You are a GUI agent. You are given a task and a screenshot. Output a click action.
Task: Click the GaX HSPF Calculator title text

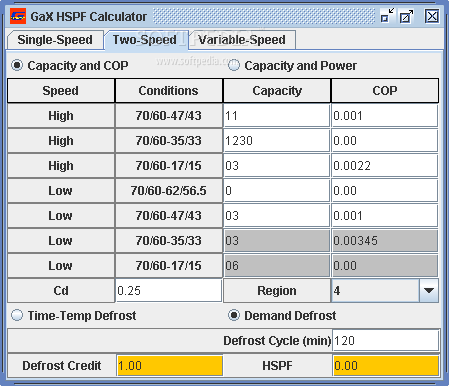point(89,16)
